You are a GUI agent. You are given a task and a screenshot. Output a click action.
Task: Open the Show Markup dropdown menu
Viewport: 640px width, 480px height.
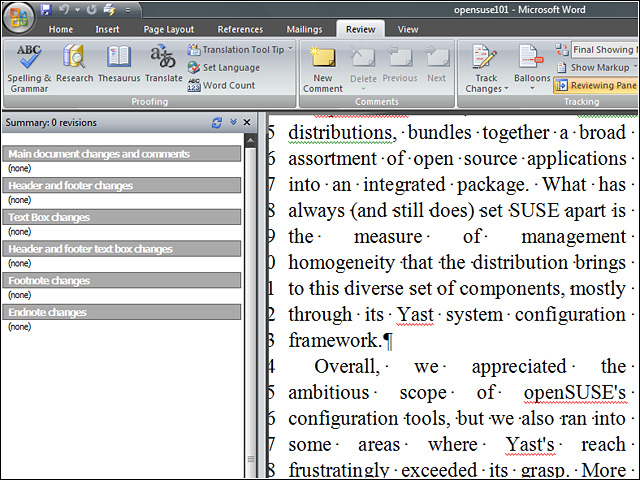tap(596, 67)
